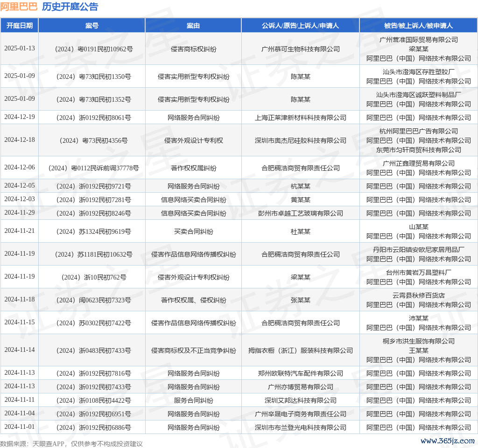Select case number 浙0192民初9721号
This screenshot has height=448, width=478.
click(105, 186)
